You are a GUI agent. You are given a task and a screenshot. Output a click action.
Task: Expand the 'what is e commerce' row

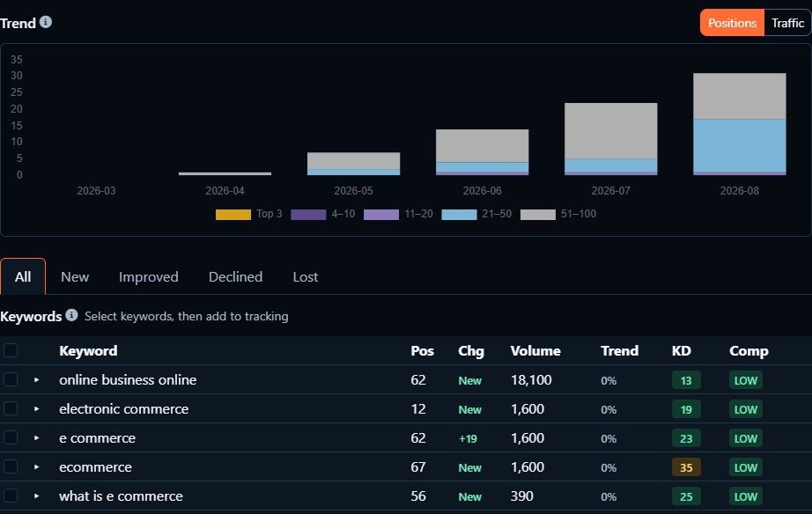pos(36,496)
